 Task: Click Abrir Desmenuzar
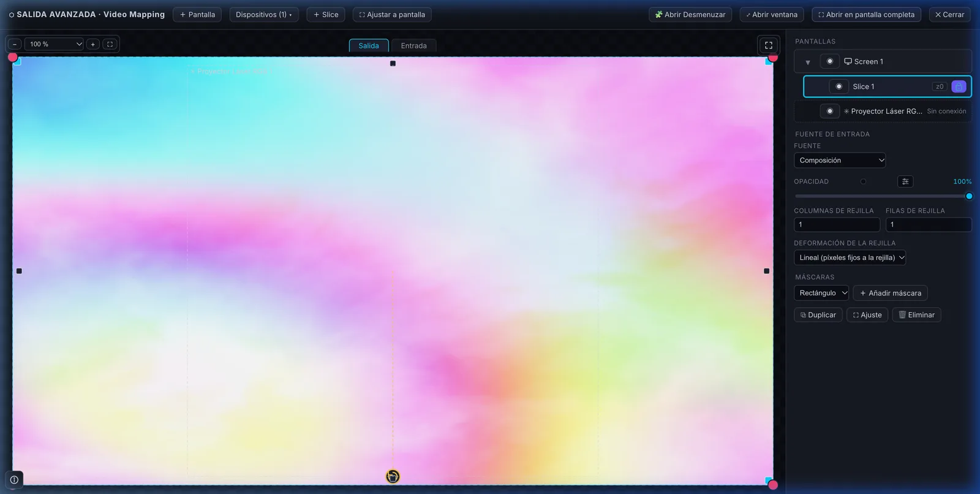690,15
